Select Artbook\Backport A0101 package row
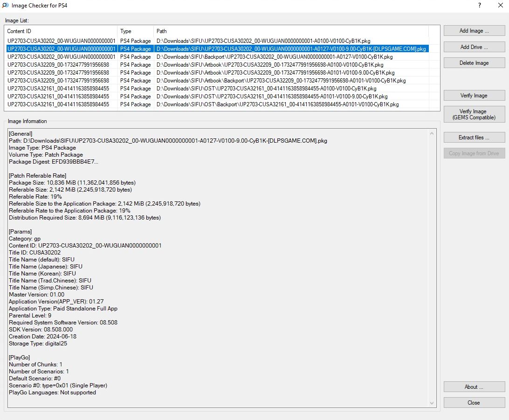Screen dimensions: 509x420 (218, 81)
